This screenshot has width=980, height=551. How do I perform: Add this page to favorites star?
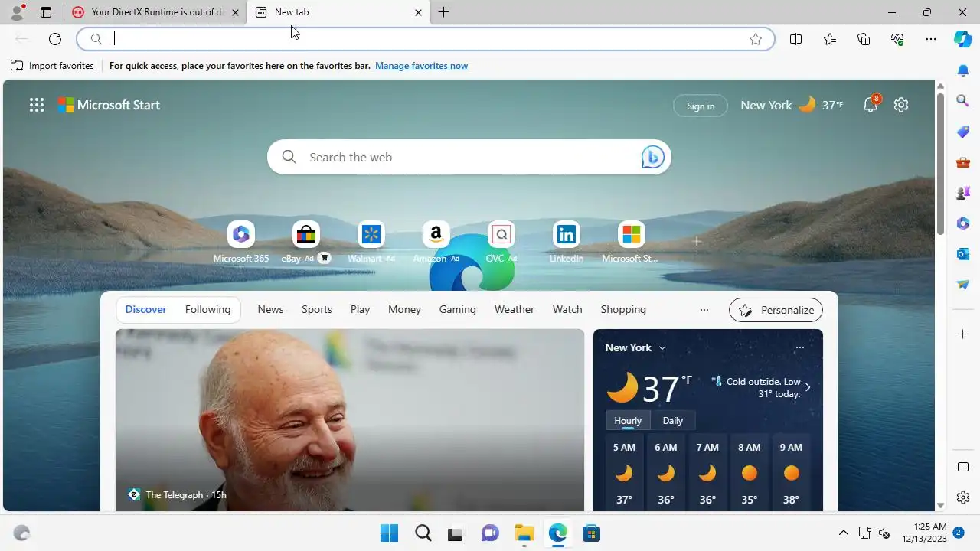(x=756, y=39)
